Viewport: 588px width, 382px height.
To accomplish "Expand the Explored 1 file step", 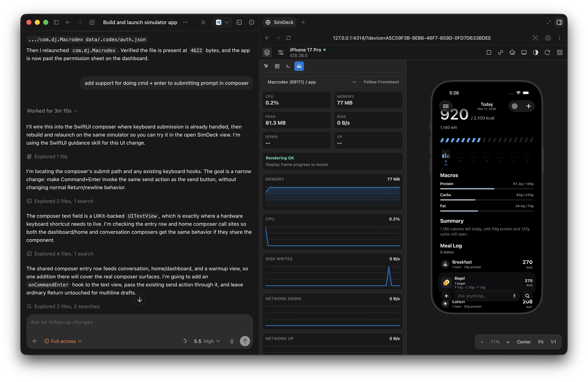I will coord(47,157).
